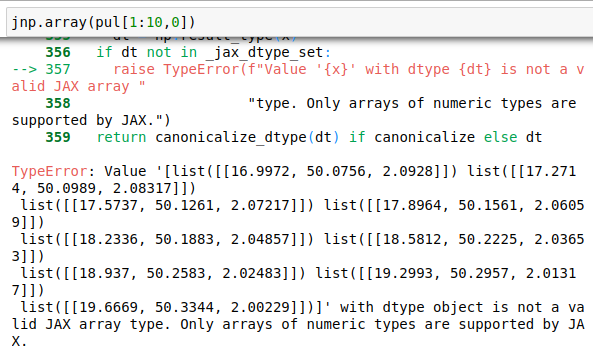Click 'return canonicalize_dtype(dt)' text
The image size is (593, 360).
[218, 137]
